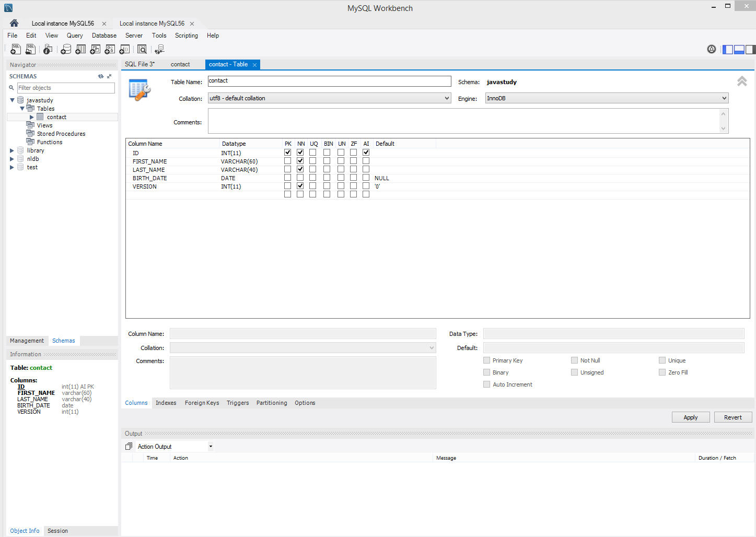Go to the Home screen icon
Screen dimensions: 756x537
(14, 23)
